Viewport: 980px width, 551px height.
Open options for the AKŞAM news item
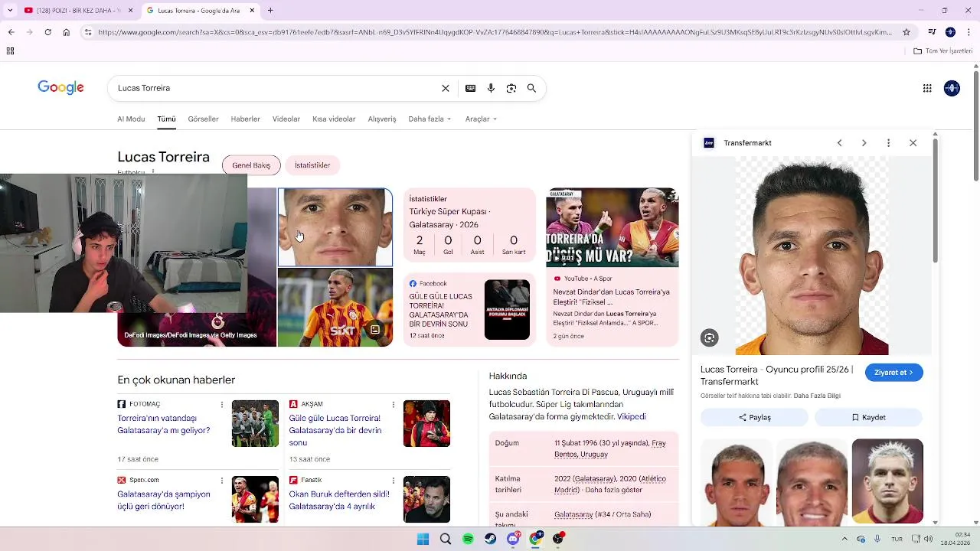pos(394,404)
